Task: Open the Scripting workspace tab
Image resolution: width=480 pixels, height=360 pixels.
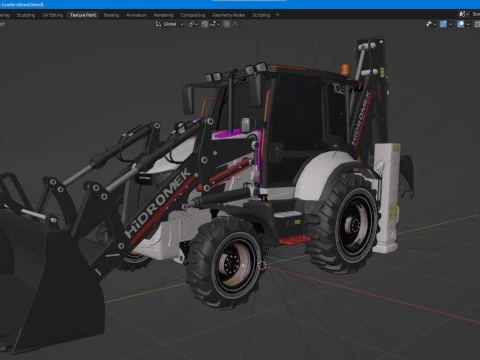Action: tap(261, 15)
